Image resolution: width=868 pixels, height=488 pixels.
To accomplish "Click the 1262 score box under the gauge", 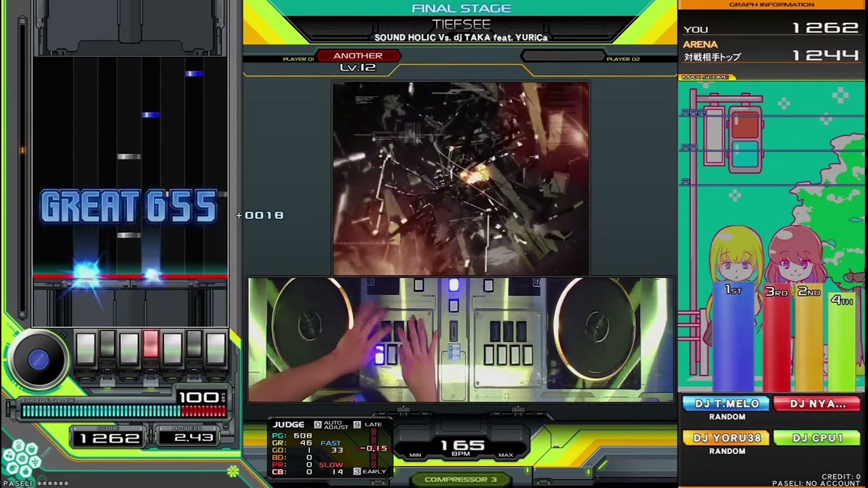I will point(109,438).
